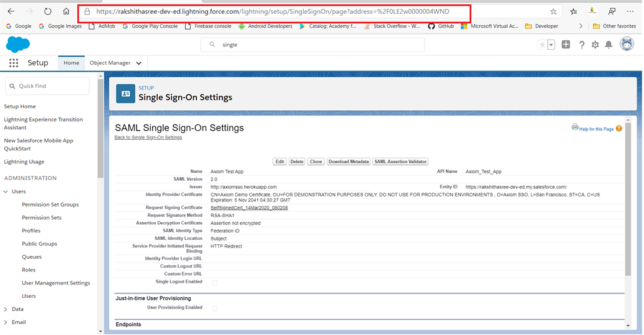Open Salesforce help question mark icon
The image size is (644, 335).
[x=582, y=45]
